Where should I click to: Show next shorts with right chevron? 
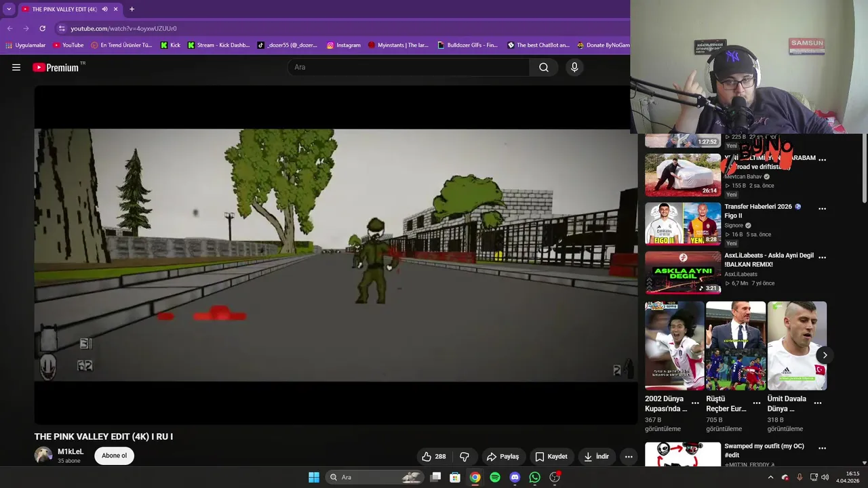[x=825, y=355]
